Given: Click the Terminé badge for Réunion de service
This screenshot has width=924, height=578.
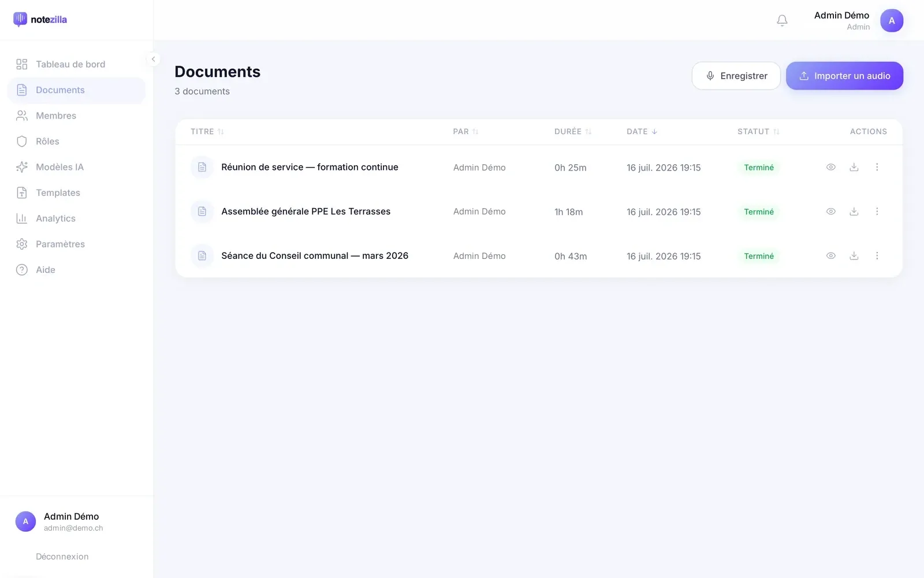Looking at the screenshot, I should coord(758,168).
